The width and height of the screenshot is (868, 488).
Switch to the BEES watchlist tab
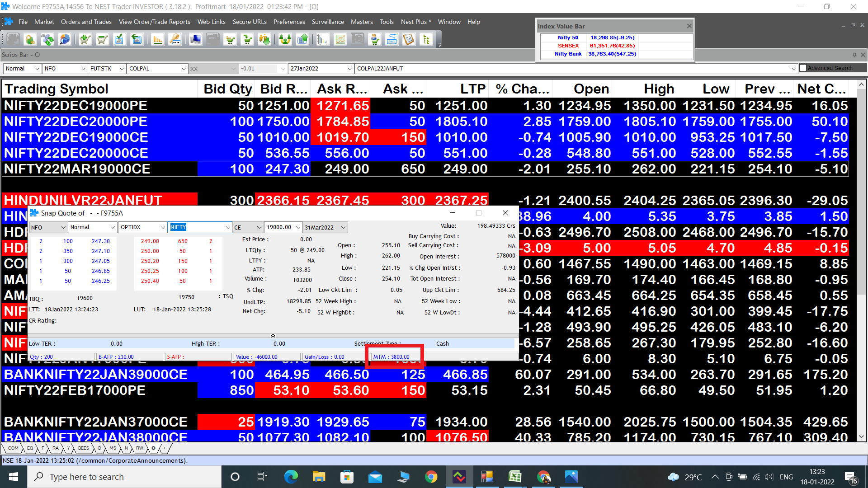pos(83,448)
